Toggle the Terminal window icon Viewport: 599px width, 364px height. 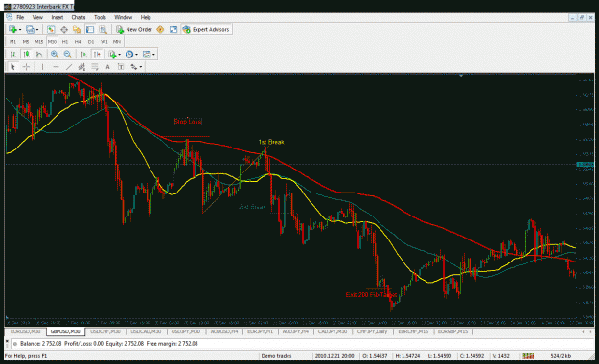click(x=90, y=29)
